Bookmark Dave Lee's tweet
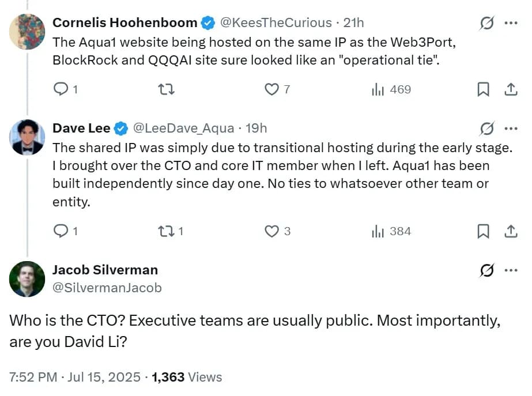The height and width of the screenshot is (396, 532). coord(484,231)
